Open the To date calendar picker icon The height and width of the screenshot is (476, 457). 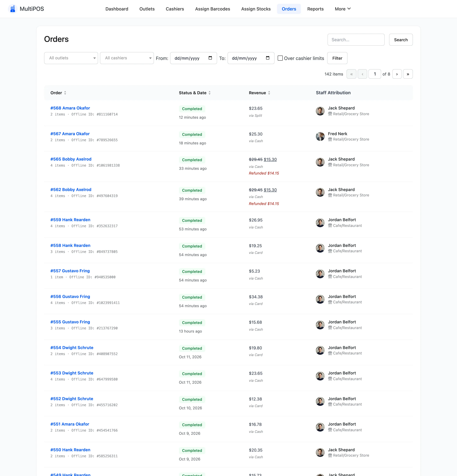pos(268,58)
